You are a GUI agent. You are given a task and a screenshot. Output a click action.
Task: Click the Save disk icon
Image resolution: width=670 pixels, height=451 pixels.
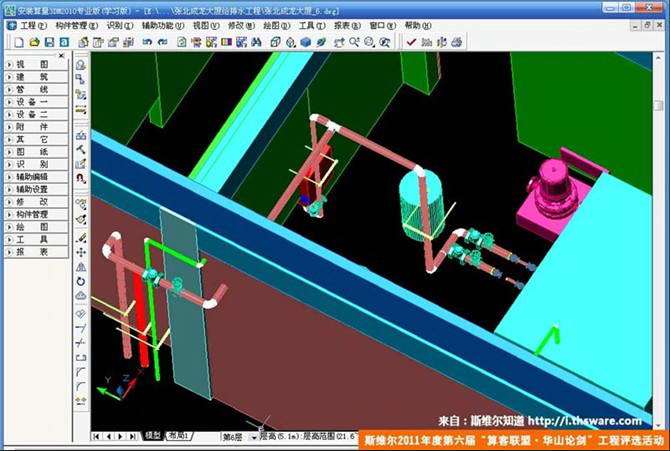coord(50,42)
